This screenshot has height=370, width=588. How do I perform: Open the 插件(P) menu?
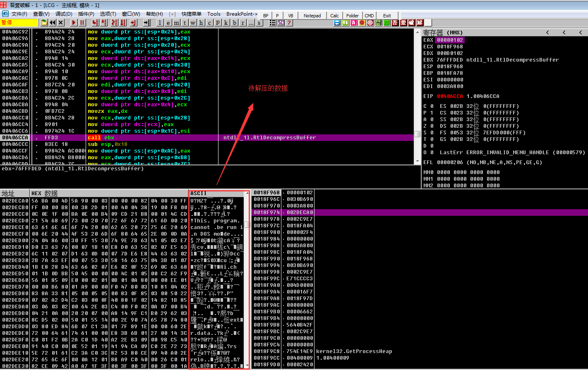tap(86, 14)
